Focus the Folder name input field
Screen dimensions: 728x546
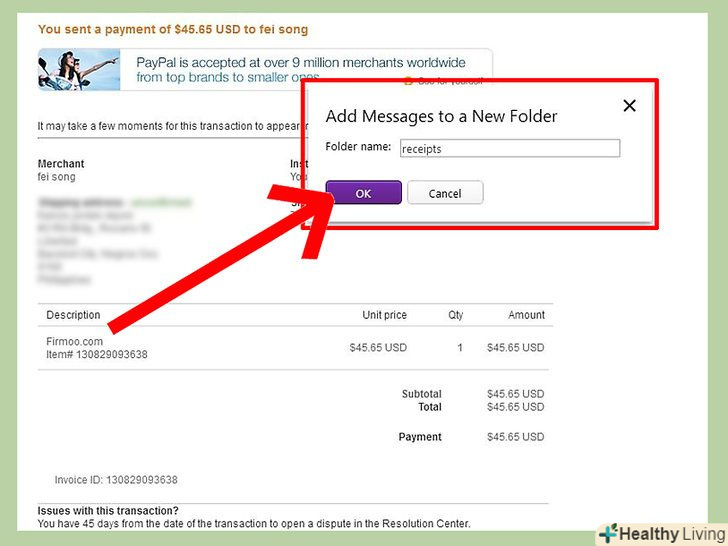click(510, 149)
